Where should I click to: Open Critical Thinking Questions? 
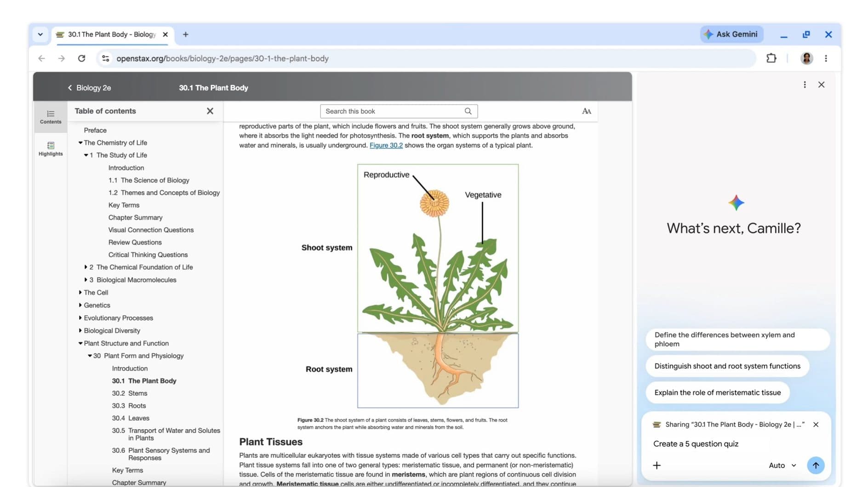[x=148, y=255]
